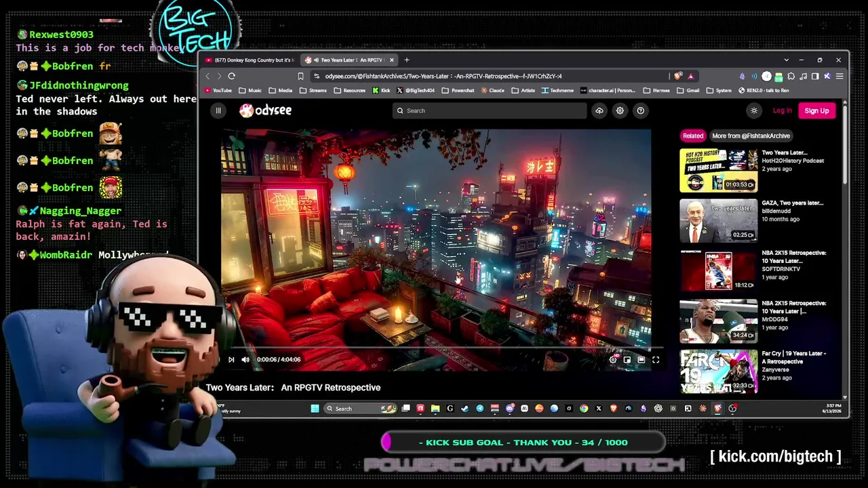Open the YouTube bookmark
This screenshot has width=868, height=488.
218,90
